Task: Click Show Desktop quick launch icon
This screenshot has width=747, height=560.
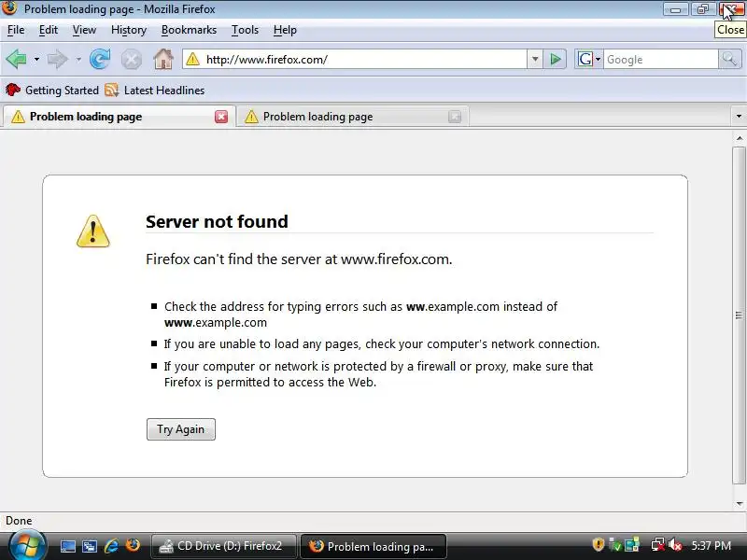Action: pyautogui.click(x=67, y=546)
